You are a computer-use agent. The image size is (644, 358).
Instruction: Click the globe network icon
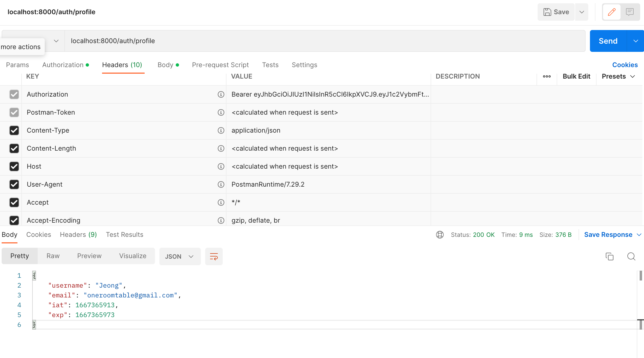(440, 235)
